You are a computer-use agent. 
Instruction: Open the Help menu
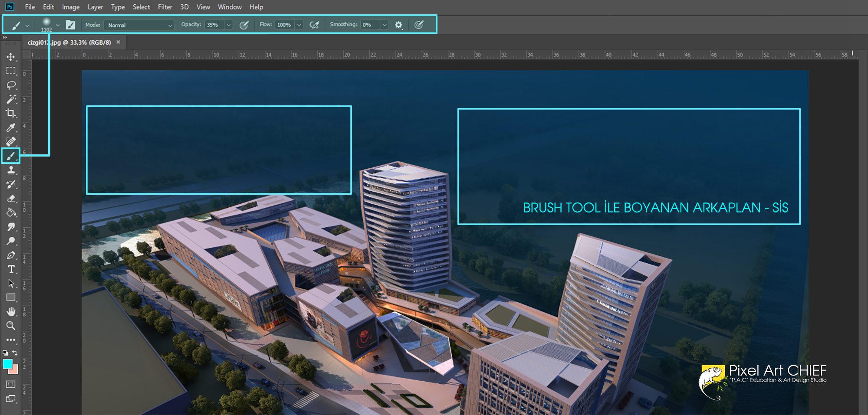pyautogui.click(x=256, y=7)
